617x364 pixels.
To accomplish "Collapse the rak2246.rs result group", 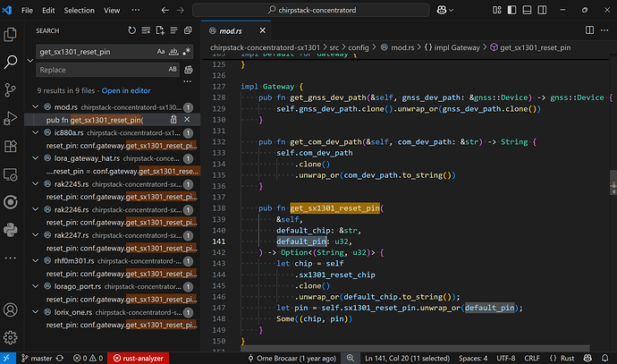I will [36, 209].
